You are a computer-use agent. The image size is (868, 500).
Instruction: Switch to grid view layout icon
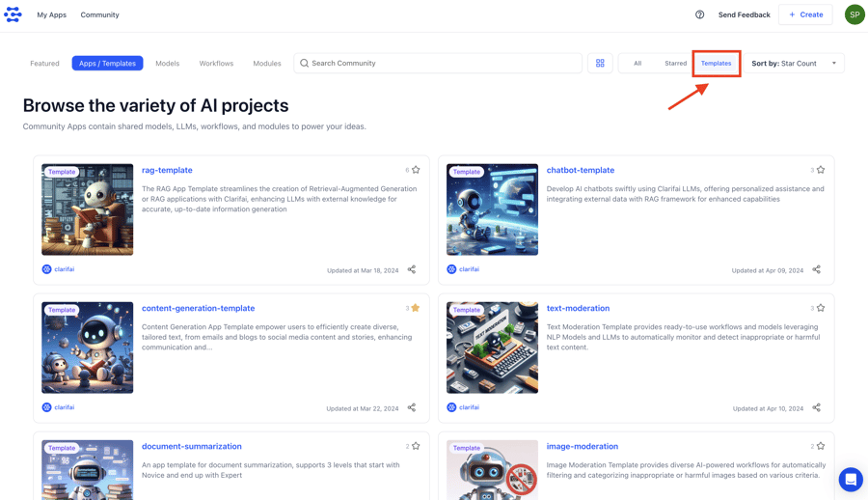pos(600,64)
